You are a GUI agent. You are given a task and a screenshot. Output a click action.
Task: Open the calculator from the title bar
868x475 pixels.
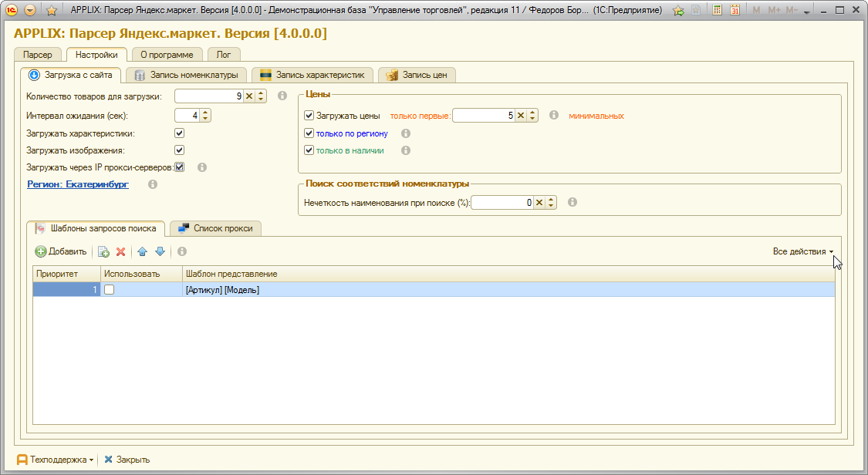click(717, 10)
